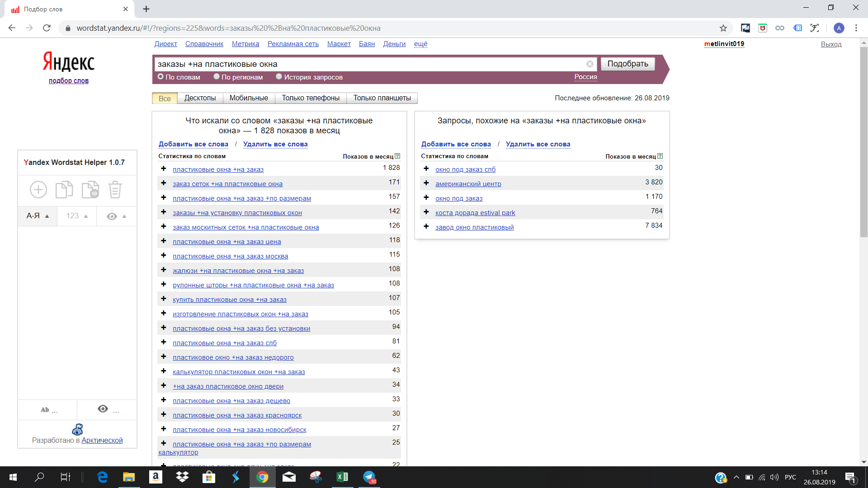Add 'окно под заказ спб' with plus icon

[426, 169]
